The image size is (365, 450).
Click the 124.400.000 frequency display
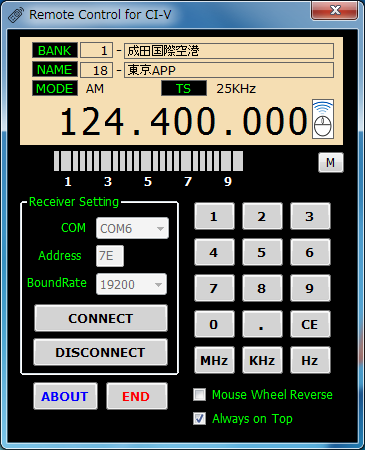pos(183,121)
